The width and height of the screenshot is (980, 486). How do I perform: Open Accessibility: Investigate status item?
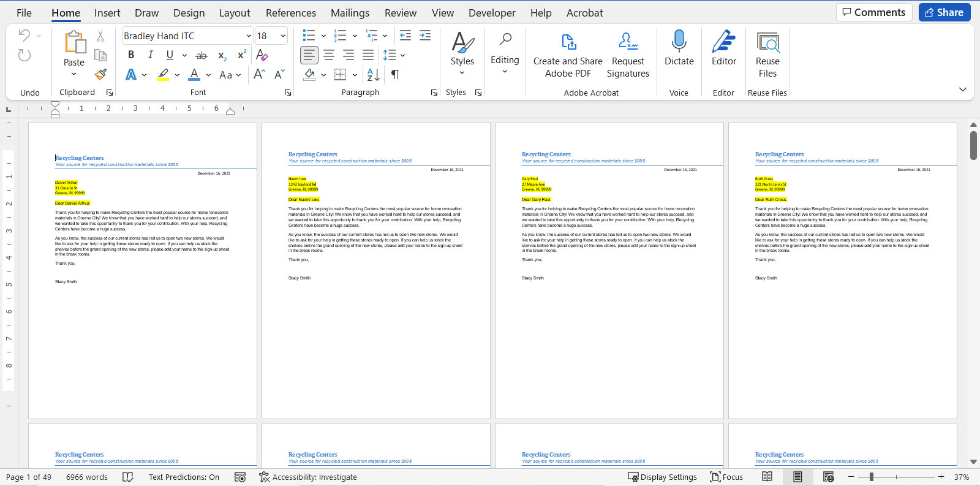(x=308, y=477)
